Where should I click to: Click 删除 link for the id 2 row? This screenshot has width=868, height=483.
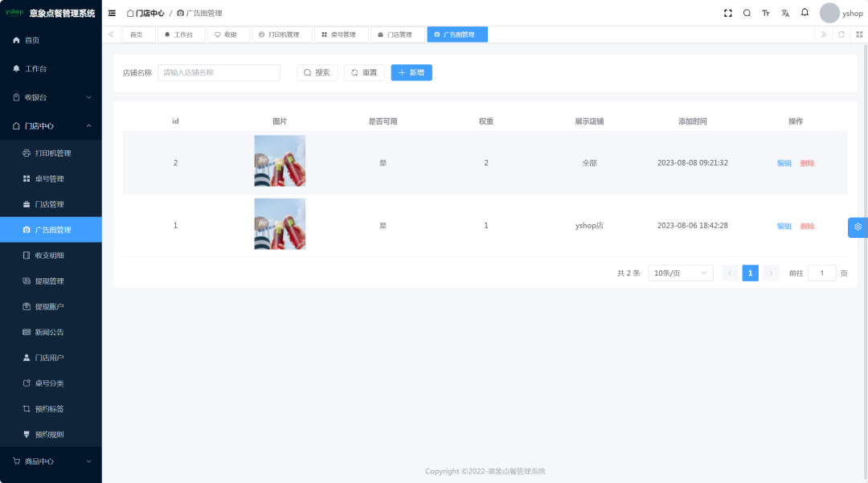(807, 163)
